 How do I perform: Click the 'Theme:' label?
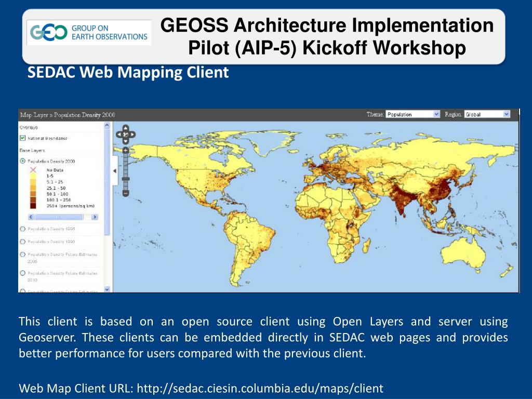[x=375, y=114]
